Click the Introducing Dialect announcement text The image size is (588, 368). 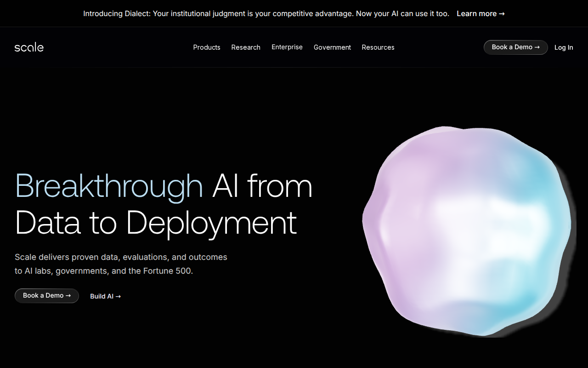coord(266,14)
